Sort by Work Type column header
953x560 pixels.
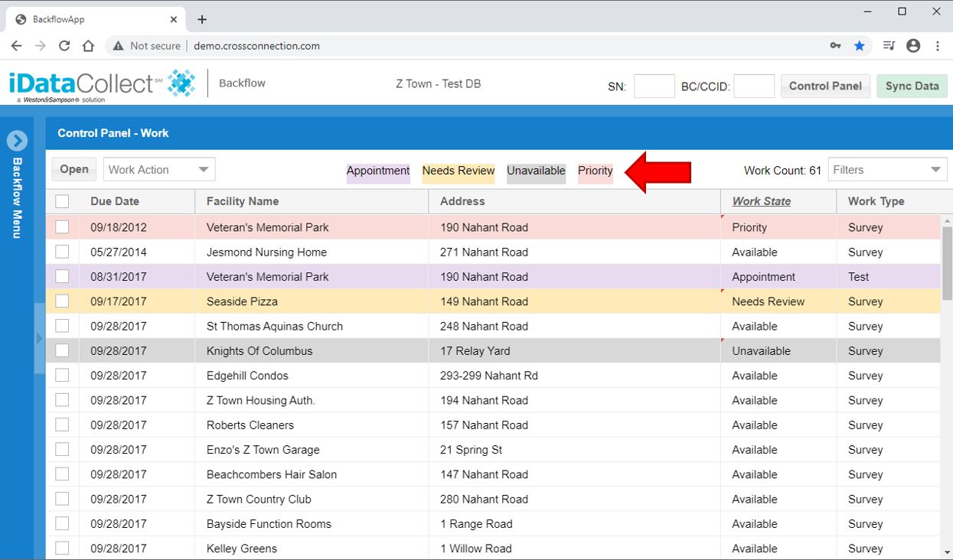tap(876, 201)
